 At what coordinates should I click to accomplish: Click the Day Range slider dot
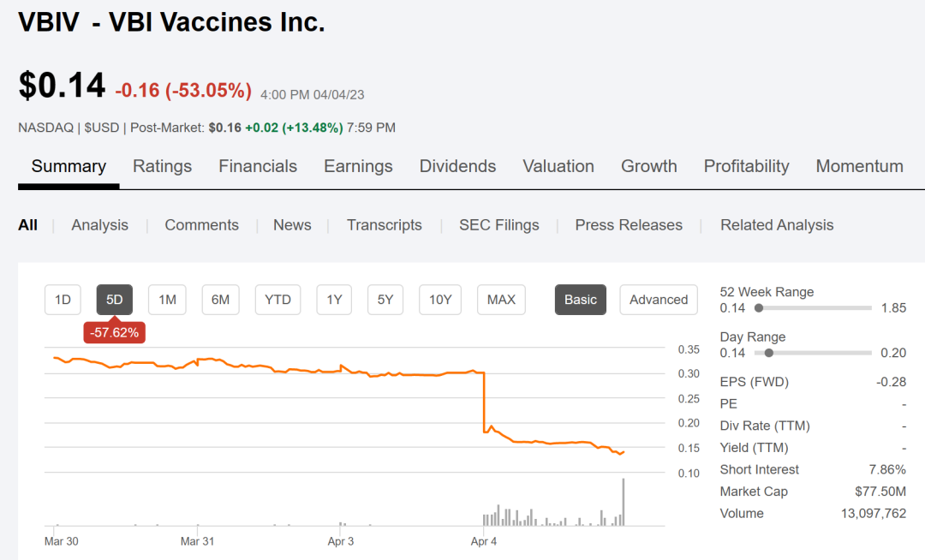tap(769, 353)
